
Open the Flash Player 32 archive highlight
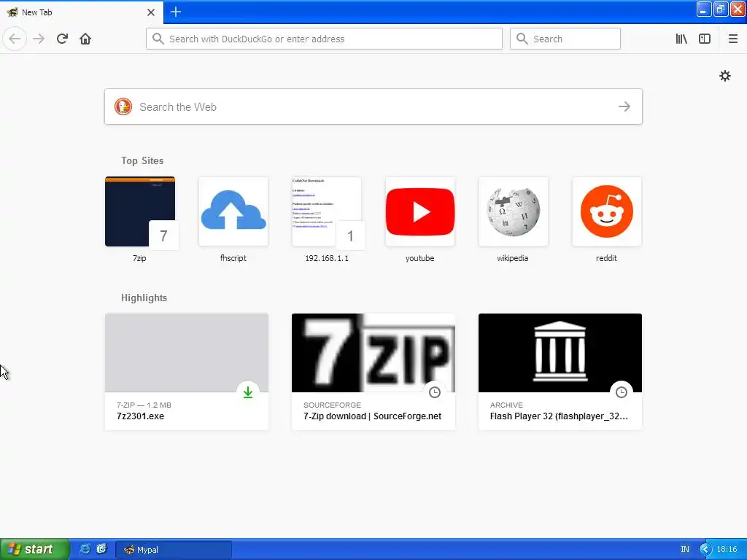pos(560,371)
